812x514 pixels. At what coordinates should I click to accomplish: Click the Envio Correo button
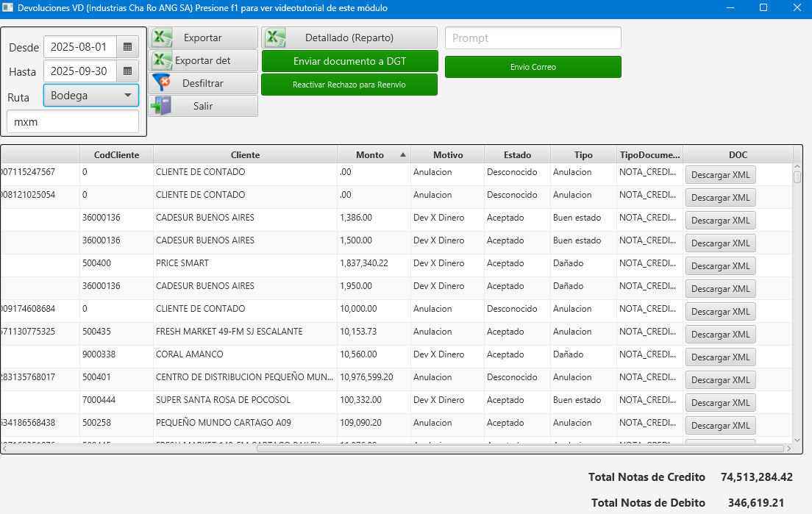coord(533,67)
